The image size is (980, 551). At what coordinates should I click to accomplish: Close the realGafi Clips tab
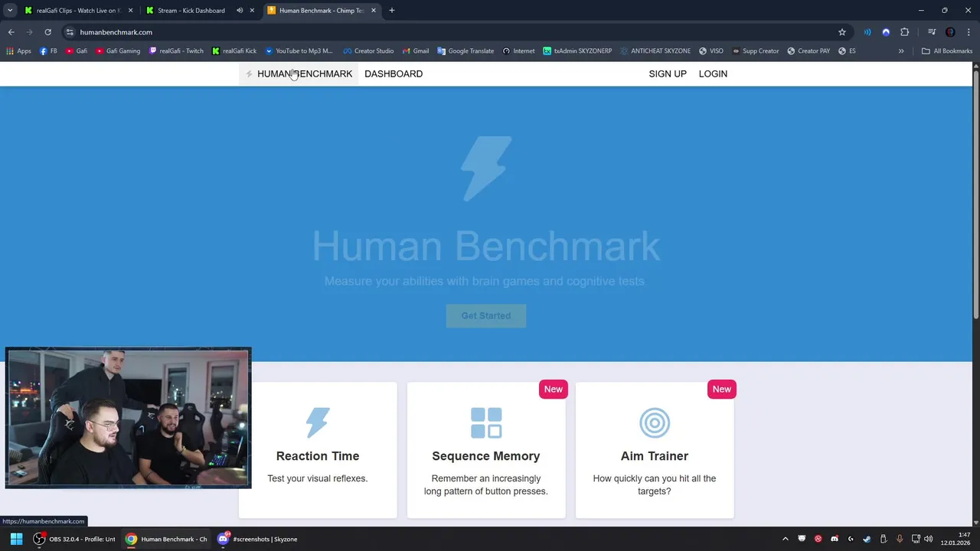[130, 11]
